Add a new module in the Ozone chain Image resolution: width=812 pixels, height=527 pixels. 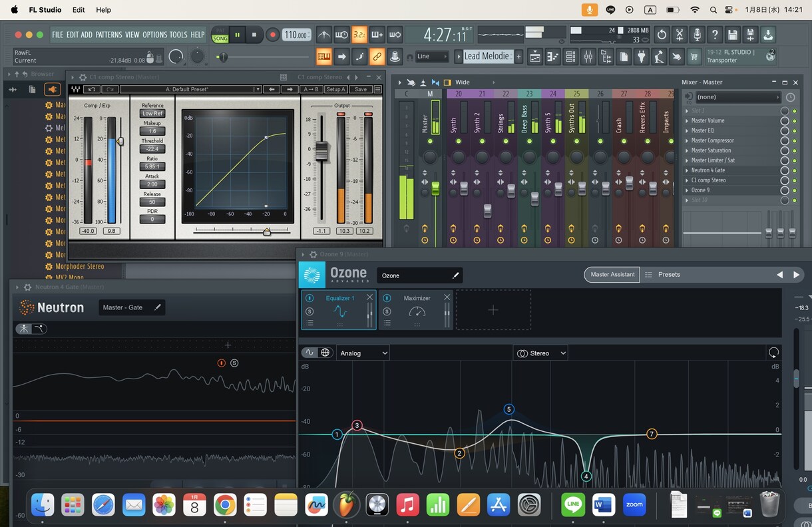493,310
